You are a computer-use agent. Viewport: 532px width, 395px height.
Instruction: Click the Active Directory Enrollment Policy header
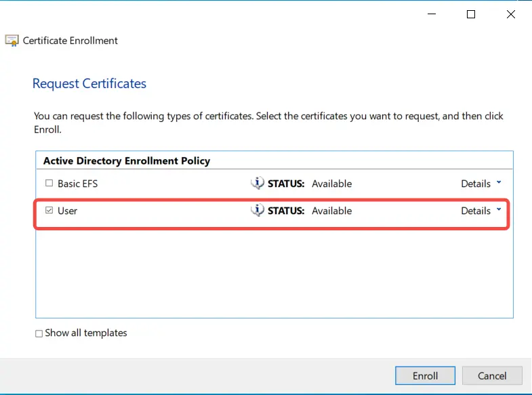(127, 161)
